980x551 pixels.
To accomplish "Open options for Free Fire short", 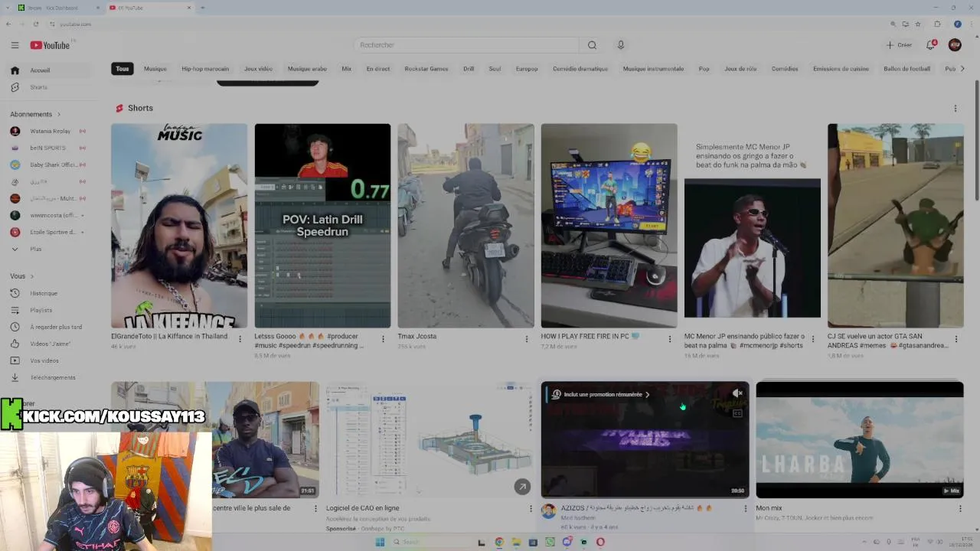I will tap(669, 339).
